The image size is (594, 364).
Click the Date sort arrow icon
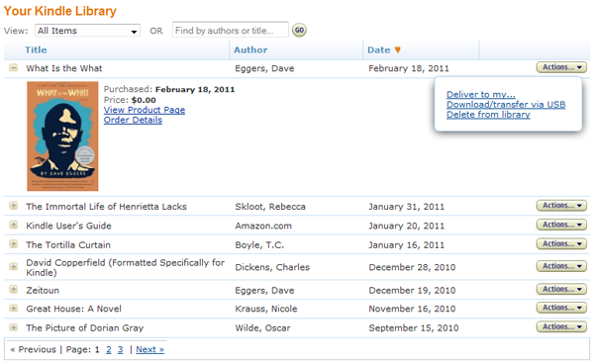coord(397,49)
